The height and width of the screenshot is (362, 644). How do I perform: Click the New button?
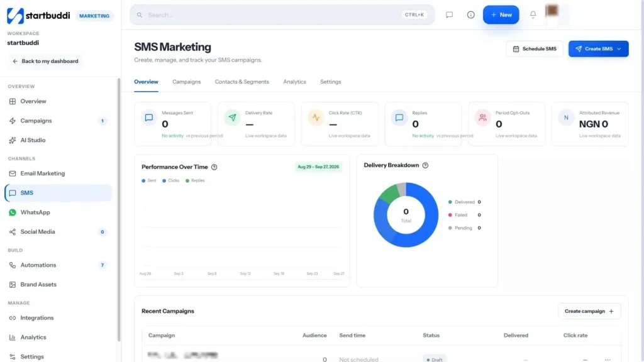(x=501, y=15)
